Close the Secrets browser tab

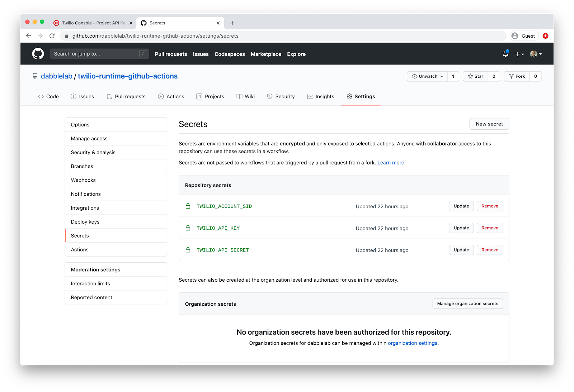218,23
